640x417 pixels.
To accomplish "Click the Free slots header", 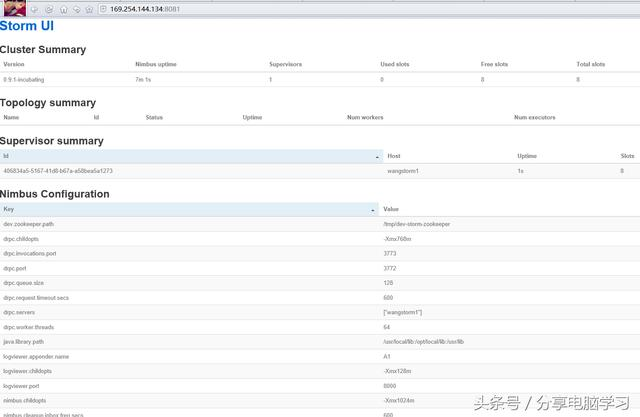I will (494, 64).
